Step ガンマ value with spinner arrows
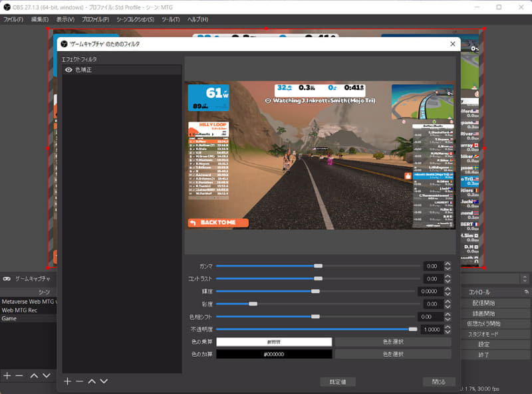 click(x=448, y=266)
